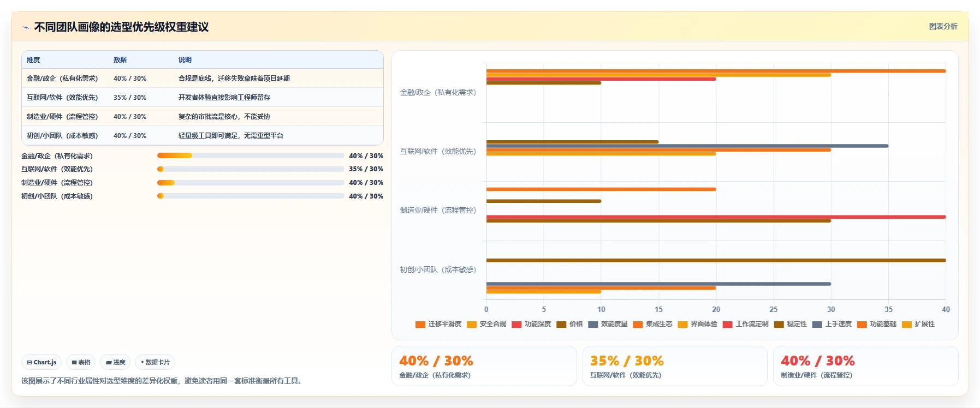Click the 数据 column header
The width and height of the screenshot is (980, 408).
coord(120,60)
